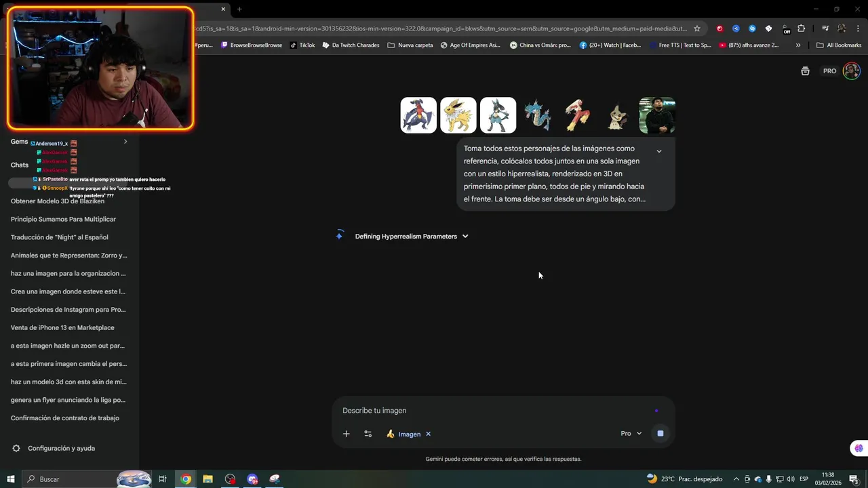Viewport: 868px width, 488px height.
Task: Open the Google account avatar menu
Action: [852, 71]
